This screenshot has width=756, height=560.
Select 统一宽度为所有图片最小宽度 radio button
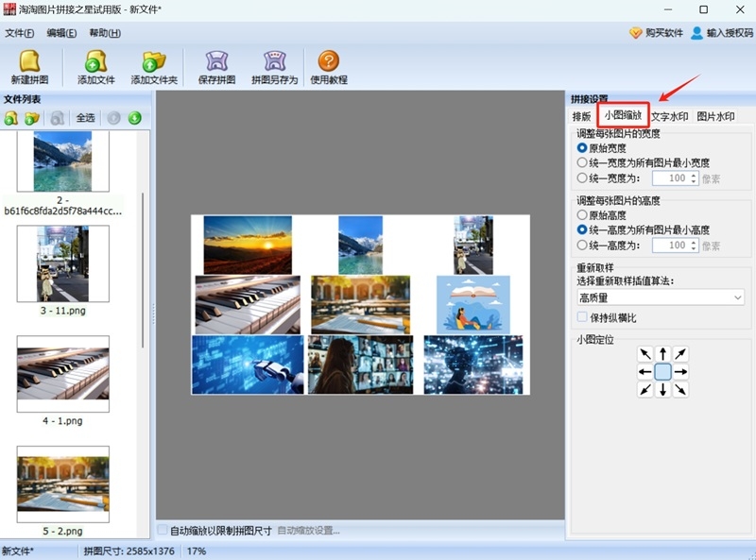pos(582,162)
